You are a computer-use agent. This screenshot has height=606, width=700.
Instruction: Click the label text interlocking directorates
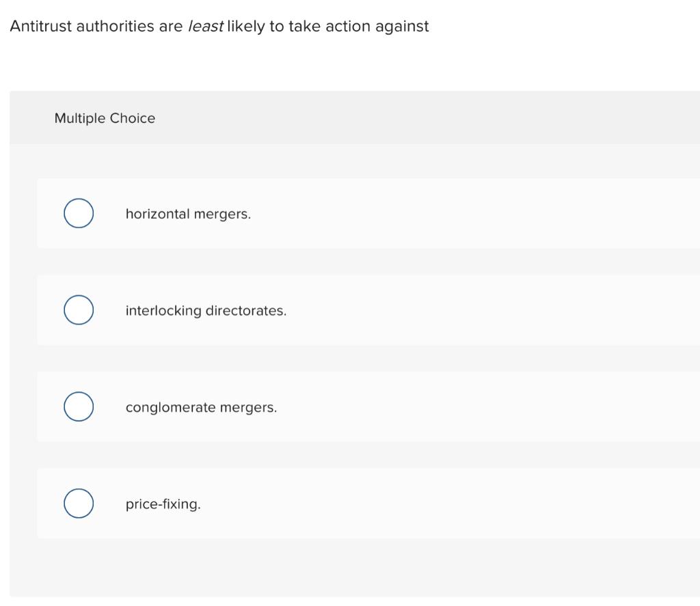206,311
